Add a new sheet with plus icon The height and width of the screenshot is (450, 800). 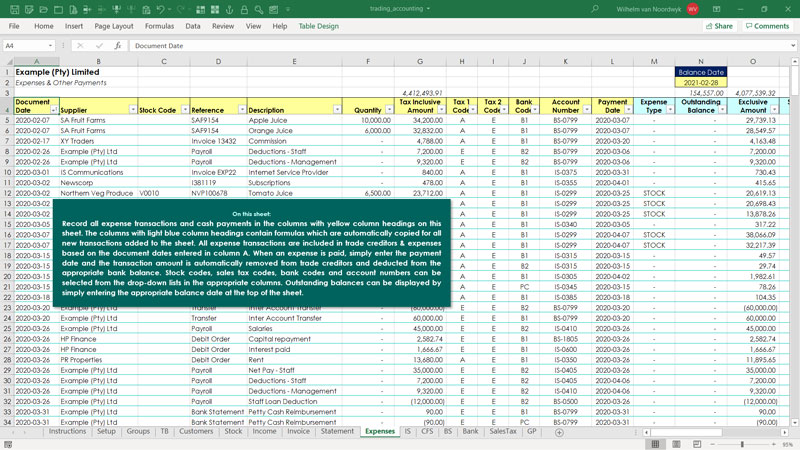click(x=559, y=432)
